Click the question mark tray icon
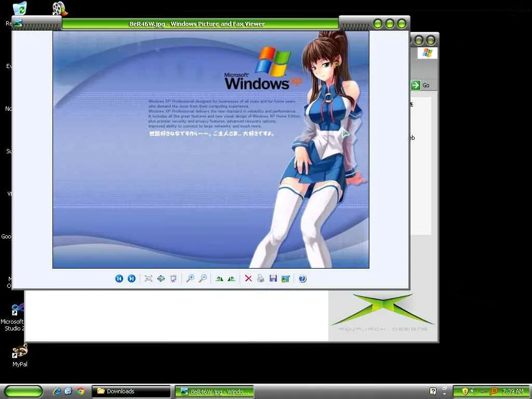 pos(433,391)
